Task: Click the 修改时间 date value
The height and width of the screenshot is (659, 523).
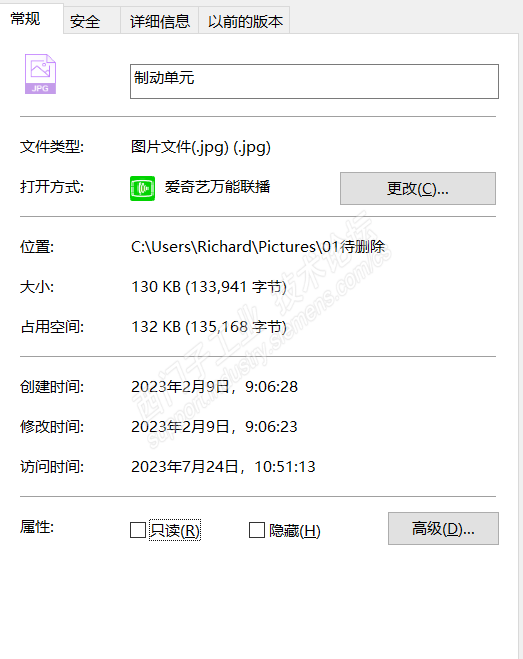Action: (214, 427)
